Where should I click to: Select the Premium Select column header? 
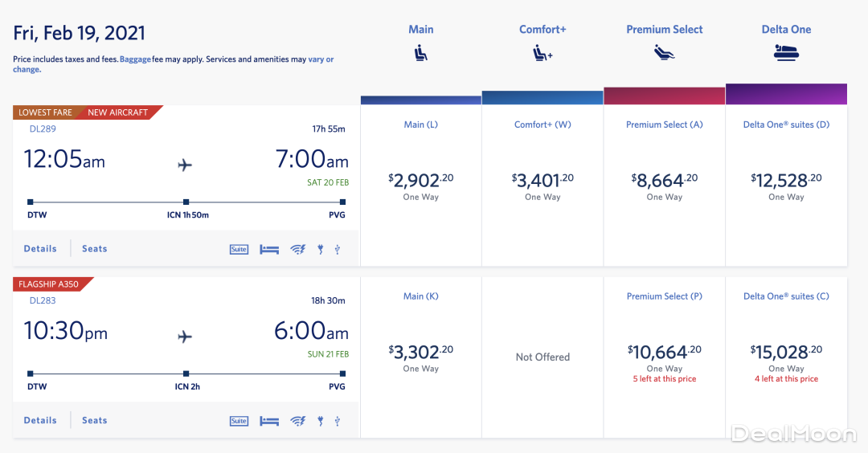[x=664, y=30]
